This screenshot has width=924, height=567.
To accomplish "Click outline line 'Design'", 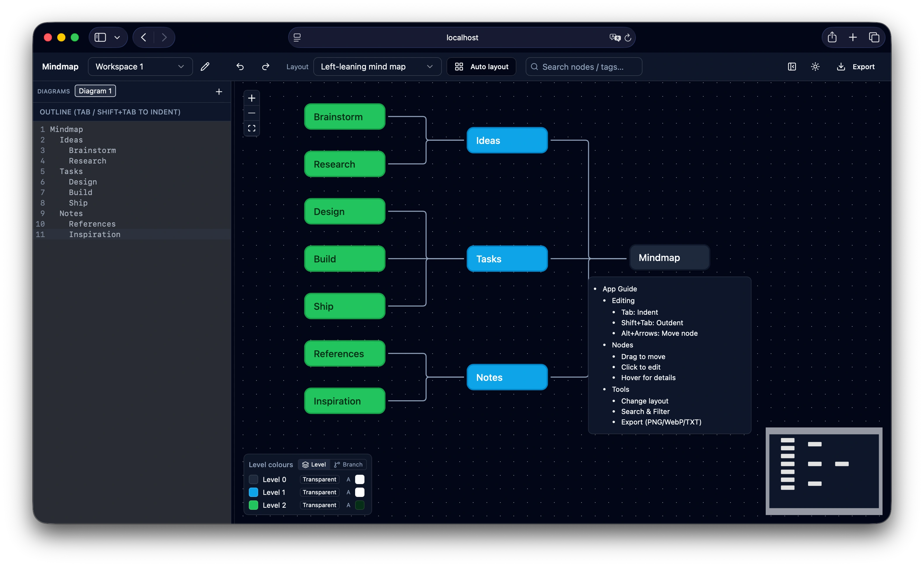I will 83,182.
